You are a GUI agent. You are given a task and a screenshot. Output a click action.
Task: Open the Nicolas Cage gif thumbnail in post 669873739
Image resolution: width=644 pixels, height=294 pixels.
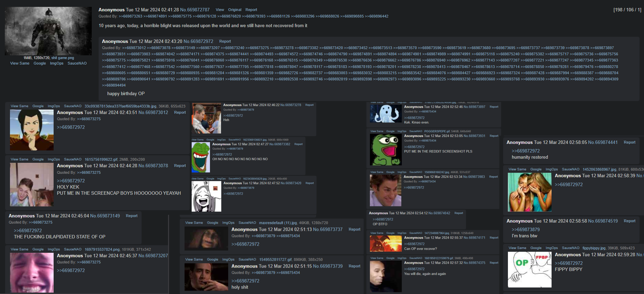pos(206,277)
